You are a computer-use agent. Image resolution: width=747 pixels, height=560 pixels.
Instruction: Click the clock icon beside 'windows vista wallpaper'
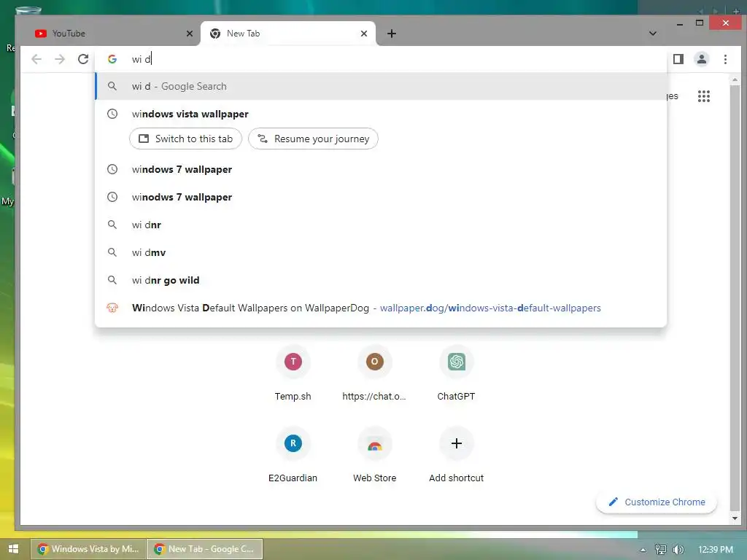(112, 114)
